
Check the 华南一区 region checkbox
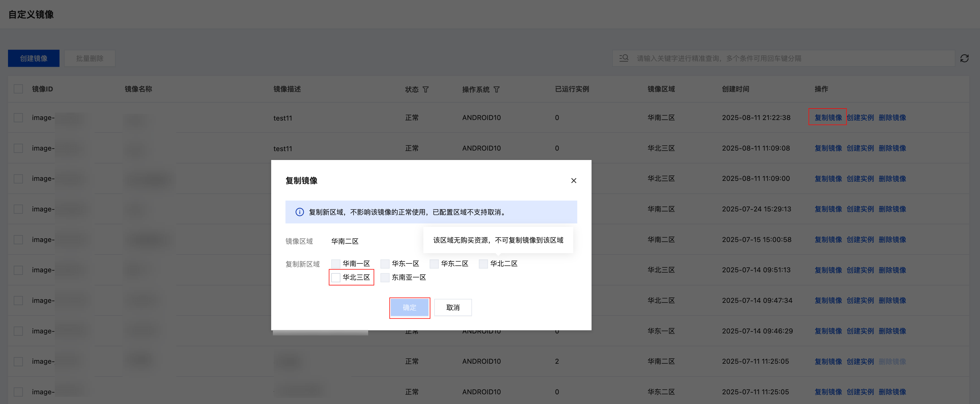(336, 264)
